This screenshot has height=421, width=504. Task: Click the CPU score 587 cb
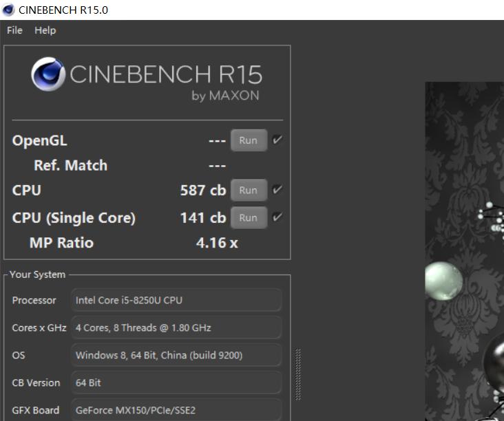[x=203, y=190]
